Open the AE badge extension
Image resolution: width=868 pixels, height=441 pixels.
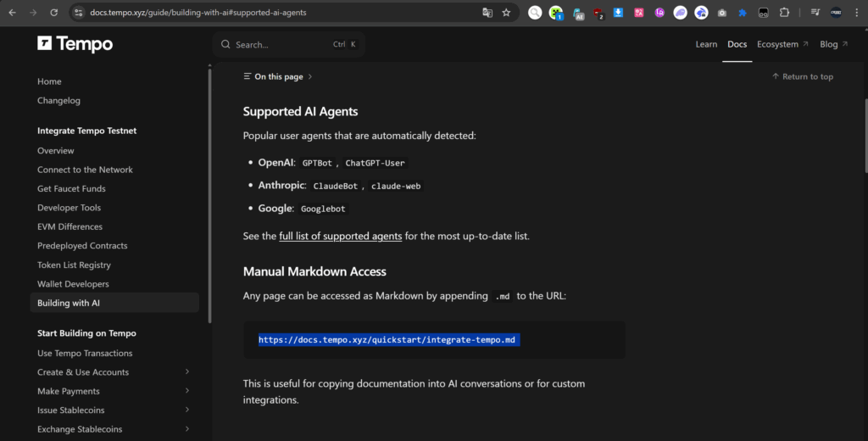click(578, 14)
